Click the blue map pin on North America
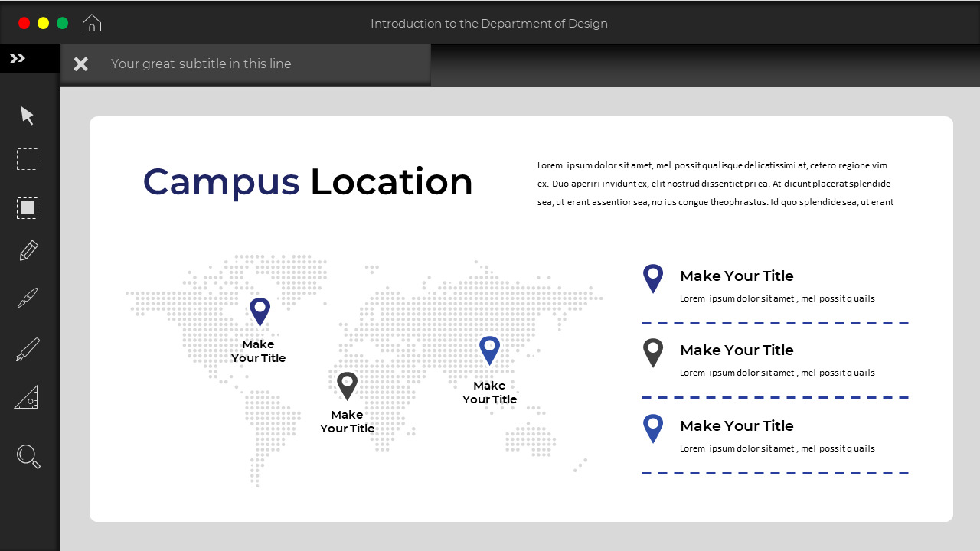This screenshot has width=980, height=551. point(259,311)
